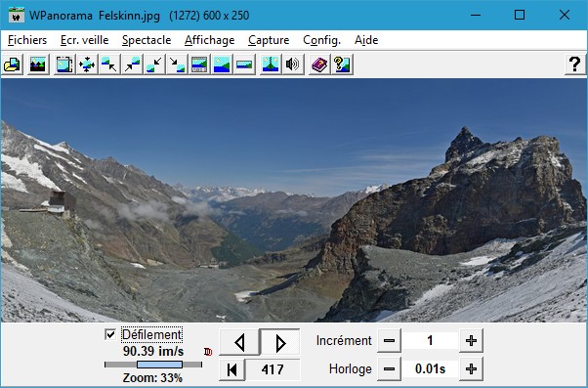Screen dimensions: 588x388
Task: Click the Zoom: 33% label
Action: click(x=152, y=377)
